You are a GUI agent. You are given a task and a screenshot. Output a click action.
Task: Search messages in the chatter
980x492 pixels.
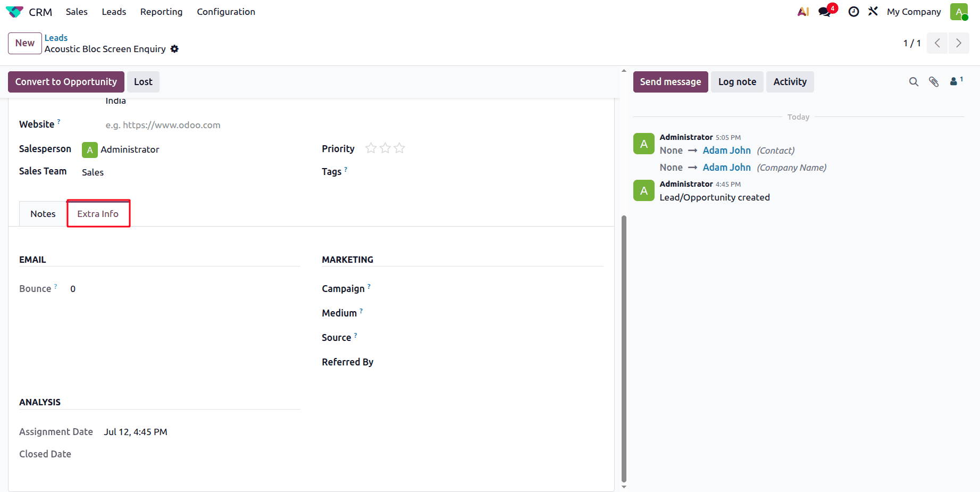[x=914, y=82]
